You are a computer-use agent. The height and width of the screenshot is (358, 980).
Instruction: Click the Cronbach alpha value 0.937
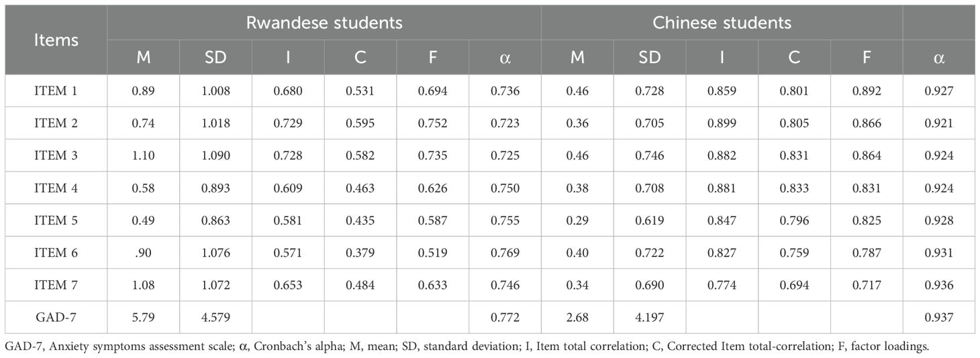coord(939,317)
